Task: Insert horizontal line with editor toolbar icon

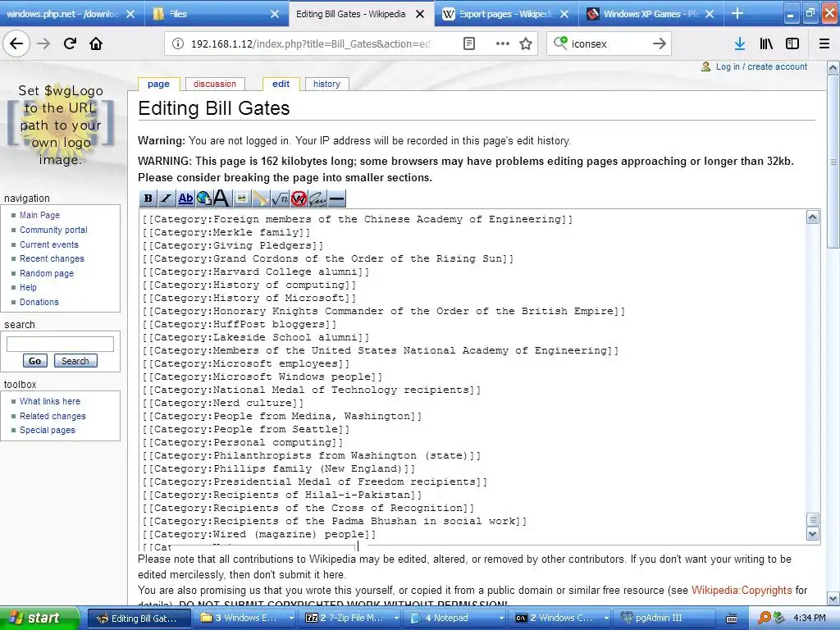Action: (336, 199)
